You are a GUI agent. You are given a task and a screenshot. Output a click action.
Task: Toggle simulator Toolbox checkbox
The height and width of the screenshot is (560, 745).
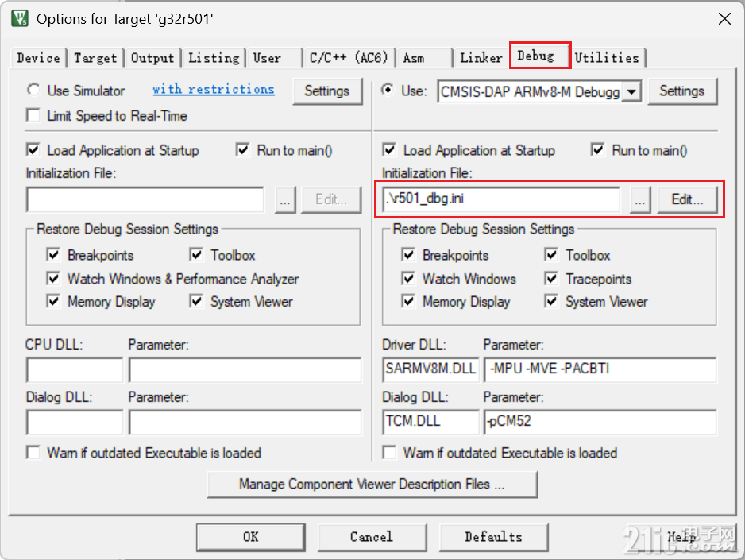(x=196, y=255)
